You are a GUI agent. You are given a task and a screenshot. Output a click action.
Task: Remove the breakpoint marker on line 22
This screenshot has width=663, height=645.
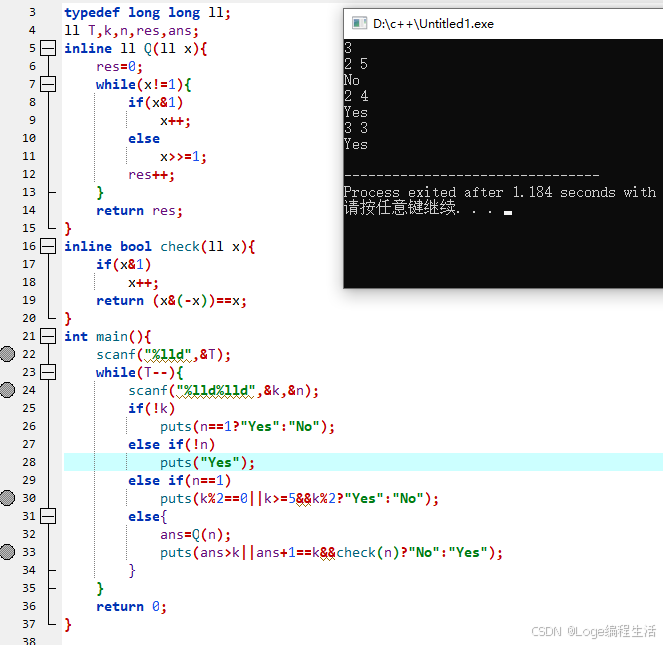pyautogui.click(x=7, y=354)
